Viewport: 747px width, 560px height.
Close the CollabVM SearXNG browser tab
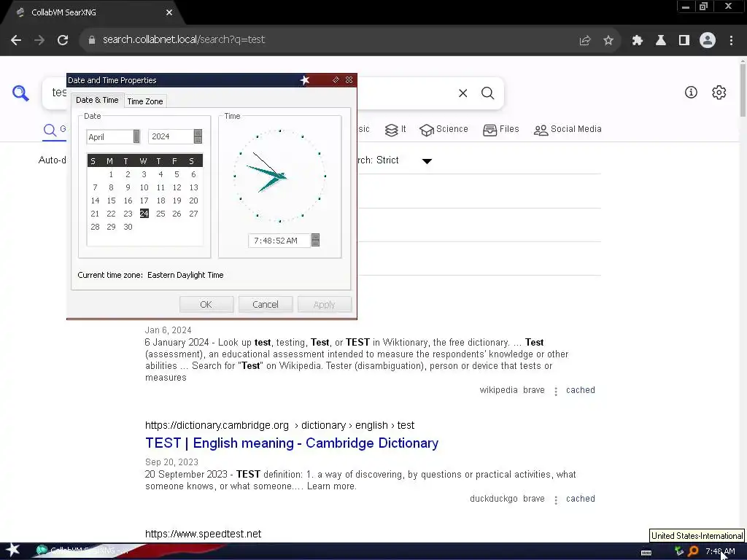point(169,12)
